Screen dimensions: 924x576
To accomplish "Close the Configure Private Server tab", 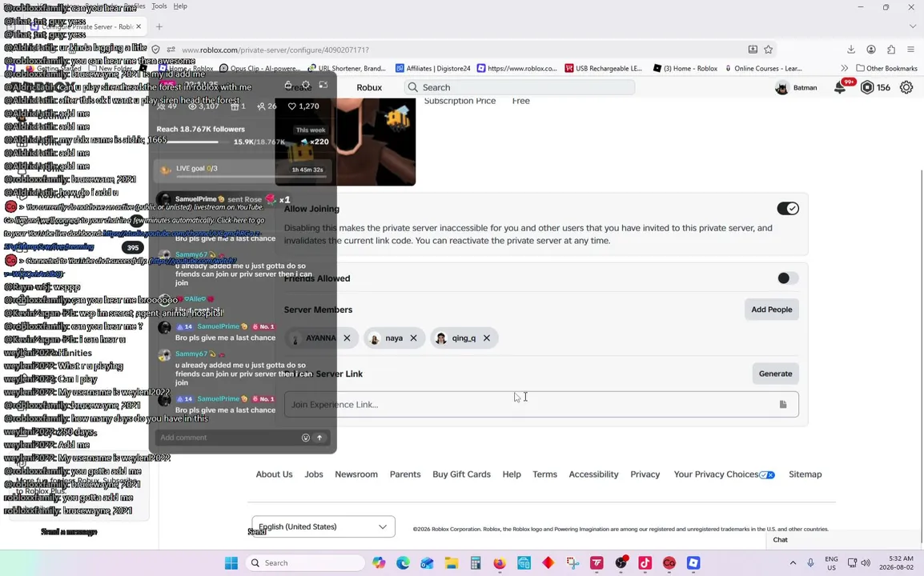I will (x=139, y=26).
